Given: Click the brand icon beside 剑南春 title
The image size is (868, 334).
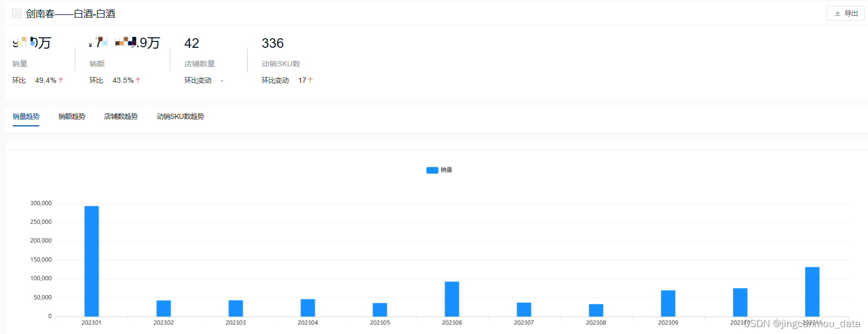Looking at the screenshot, I should click(17, 13).
